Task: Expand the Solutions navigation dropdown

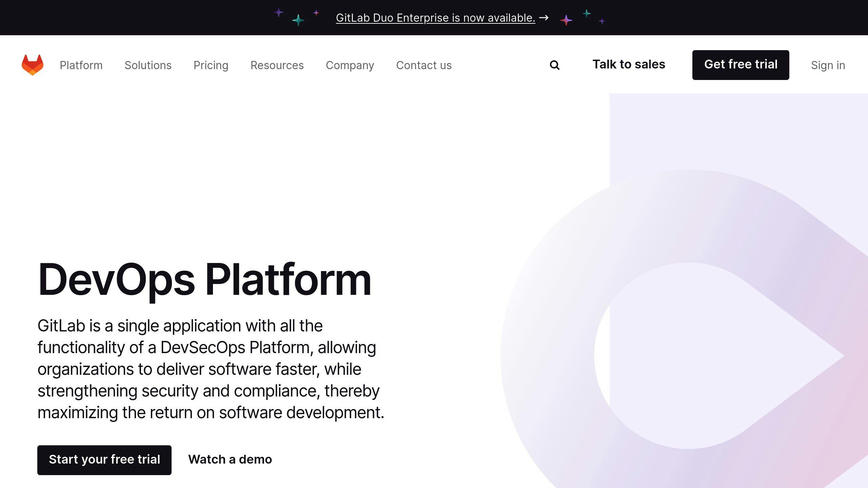Action: coord(147,65)
